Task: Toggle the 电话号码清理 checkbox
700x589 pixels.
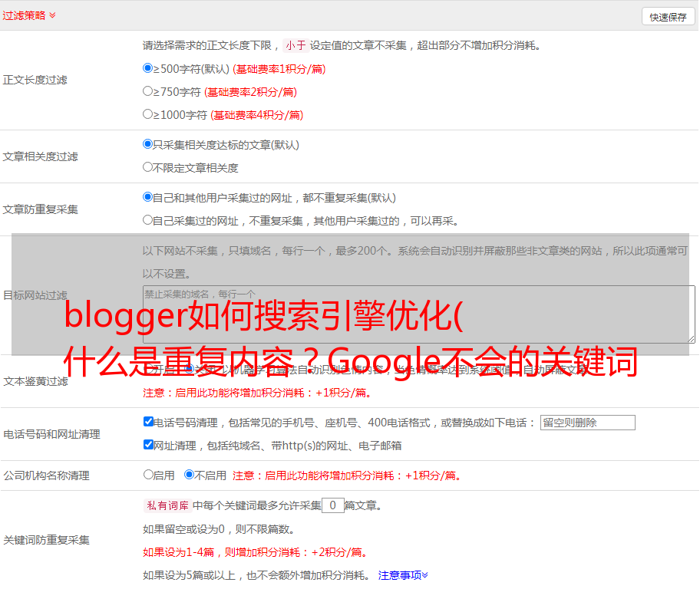Action: [x=148, y=422]
